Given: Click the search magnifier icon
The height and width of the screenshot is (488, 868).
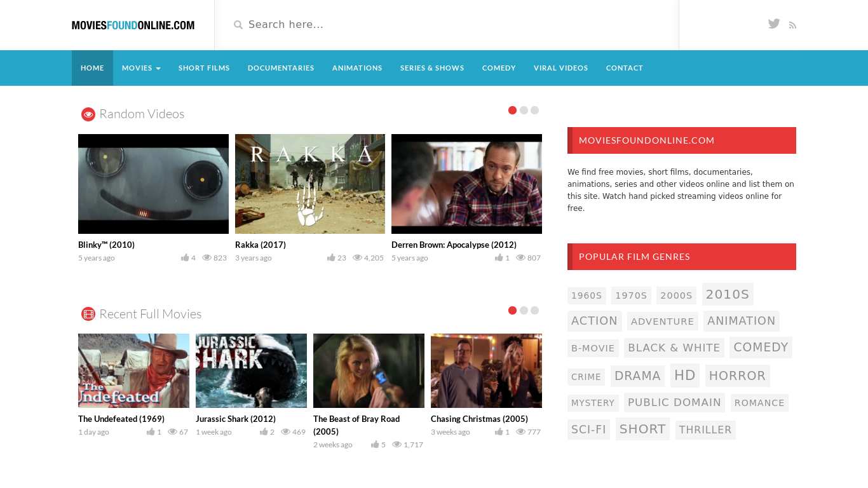Looking at the screenshot, I should click(238, 25).
